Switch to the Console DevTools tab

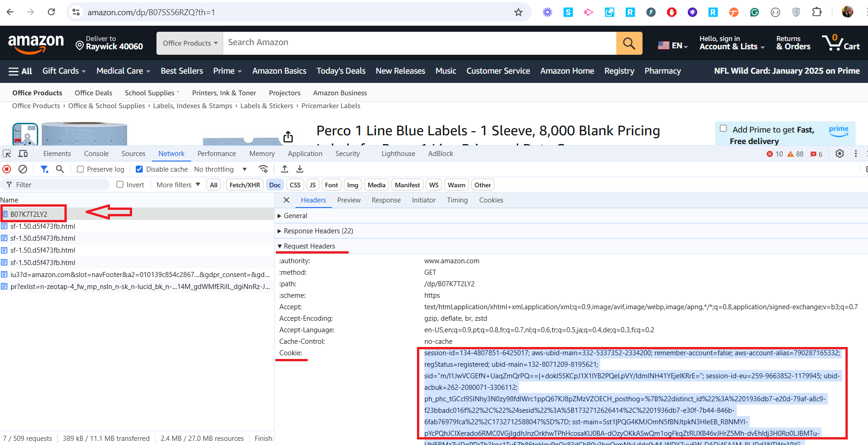[96, 154]
